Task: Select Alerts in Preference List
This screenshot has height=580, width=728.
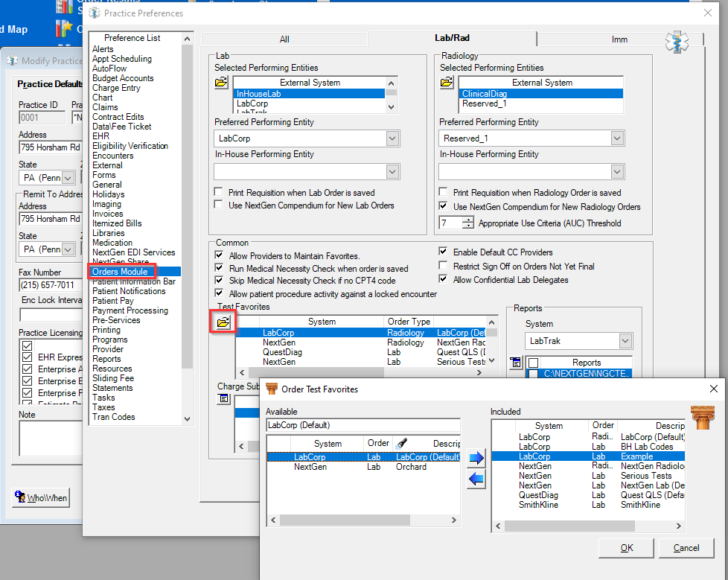Action: point(103,49)
